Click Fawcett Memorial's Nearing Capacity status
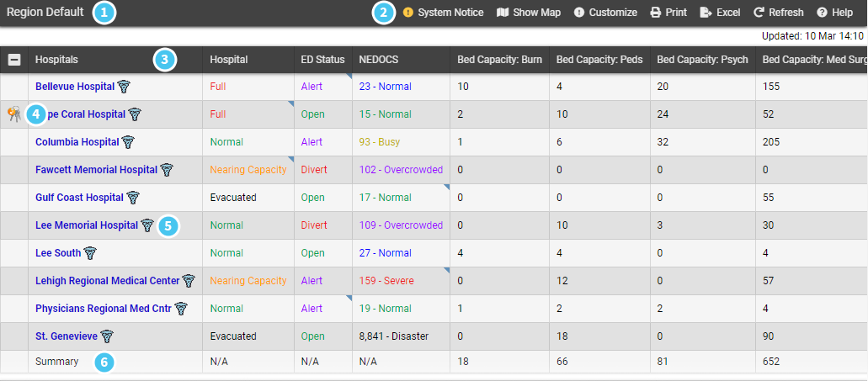Image resolution: width=868 pixels, height=381 pixels. pyautogui.click(x=248, y=170)
